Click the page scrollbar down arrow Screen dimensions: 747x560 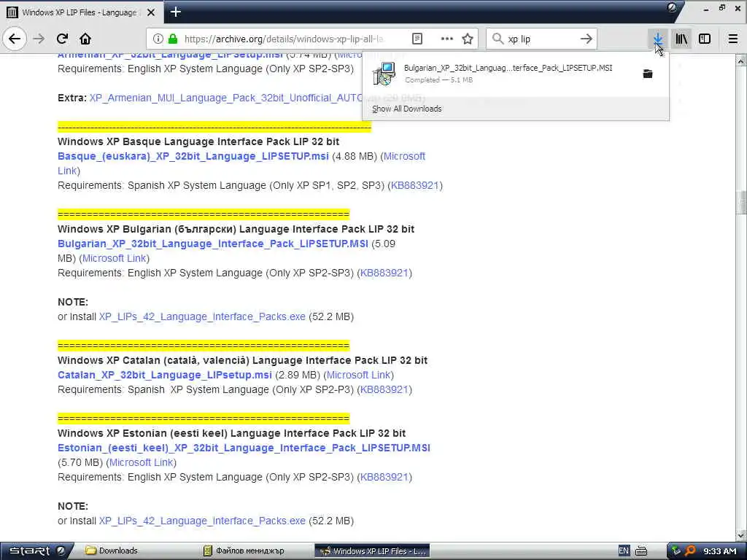741,536
